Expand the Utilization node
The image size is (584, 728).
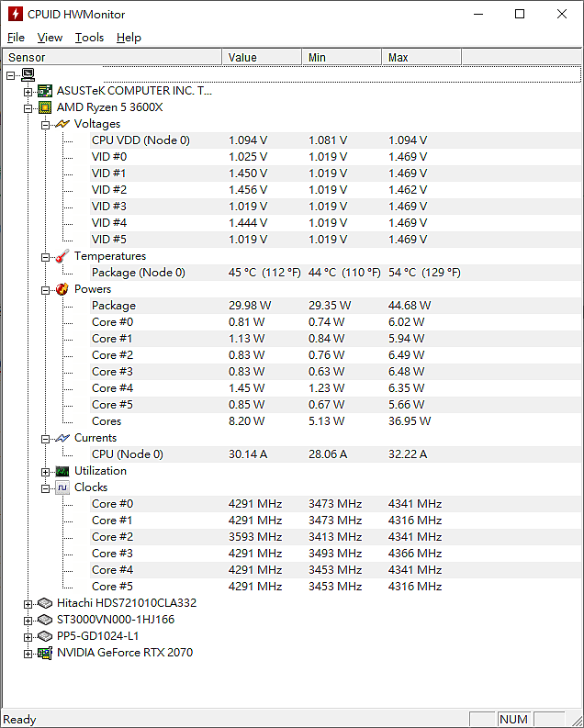[x=45, y=472]
